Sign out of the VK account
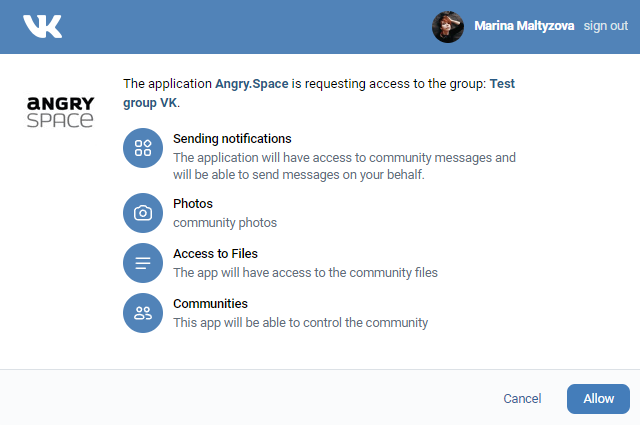The image size is (640, 425). click(x=605, y=26)
